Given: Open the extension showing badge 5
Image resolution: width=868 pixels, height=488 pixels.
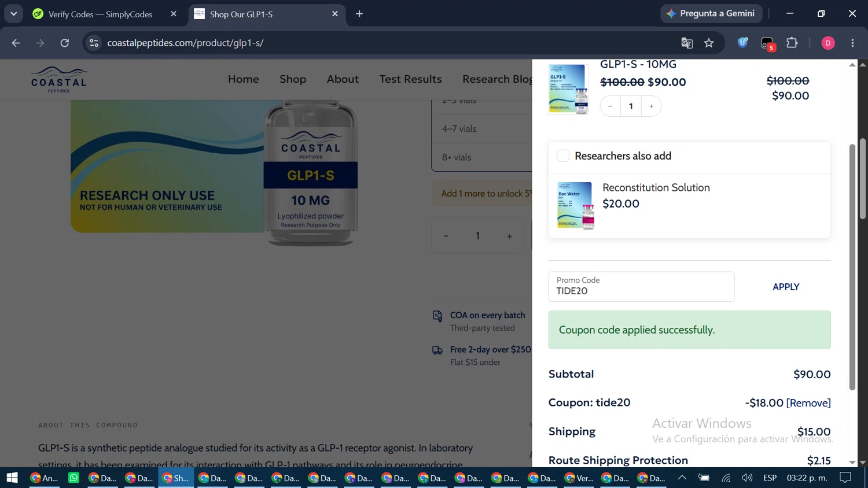Looking at the screenshot, I should [767, 43].
